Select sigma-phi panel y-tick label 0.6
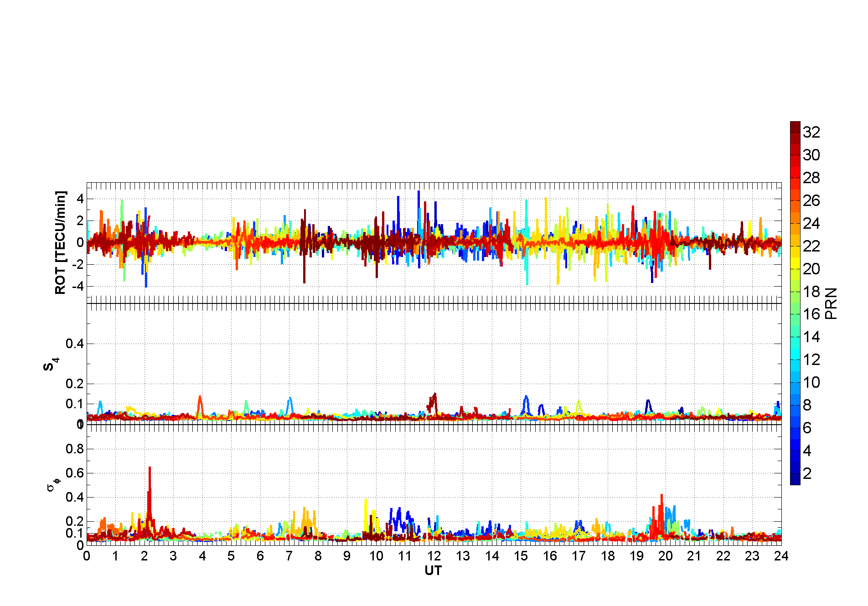This screenshot has height=606, width=868. point(75,473)
